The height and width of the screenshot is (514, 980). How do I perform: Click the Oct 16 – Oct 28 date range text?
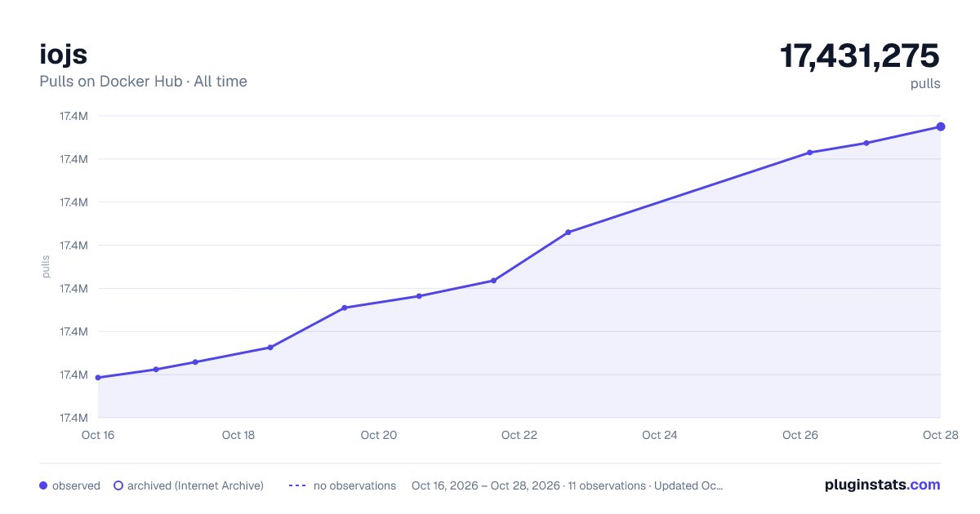tap(486, 485)
